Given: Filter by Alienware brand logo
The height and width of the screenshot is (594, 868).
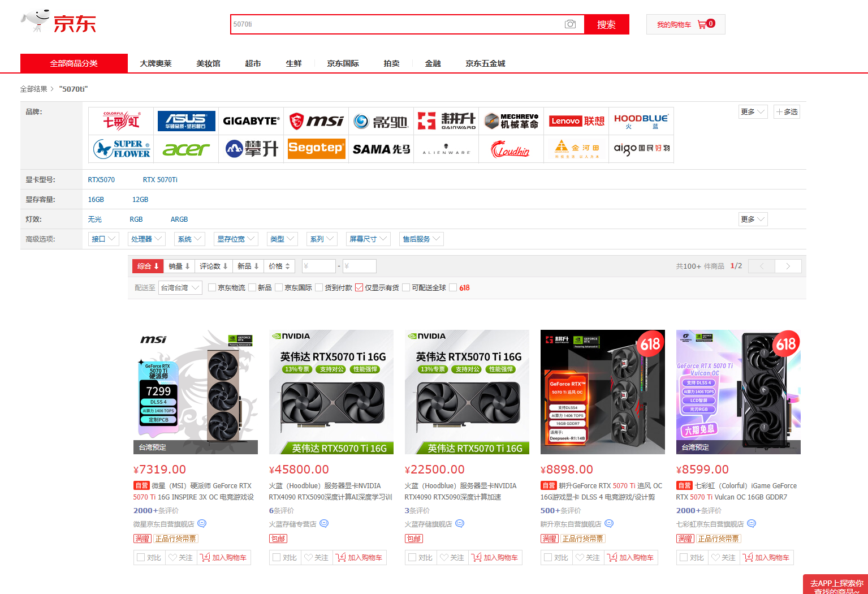Looking at the screenshot, I should (x=446, y=149).
